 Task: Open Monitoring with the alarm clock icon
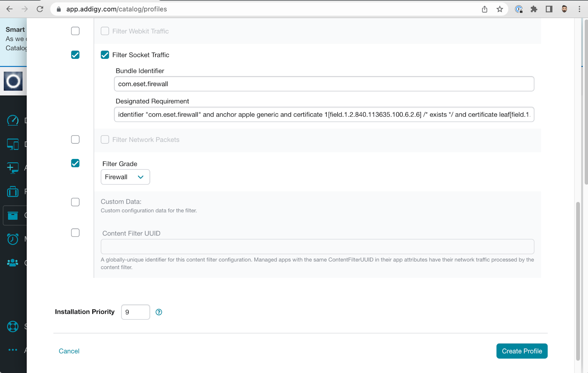click(x=13, y=239)
